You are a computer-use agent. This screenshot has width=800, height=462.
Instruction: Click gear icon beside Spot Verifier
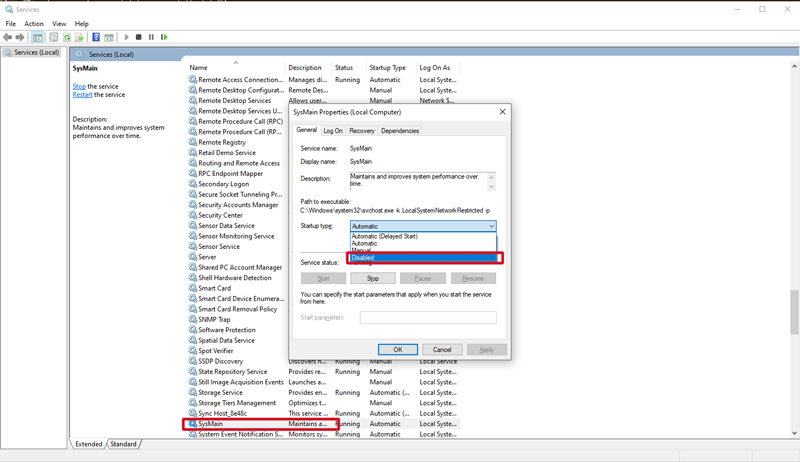[192, 350]
